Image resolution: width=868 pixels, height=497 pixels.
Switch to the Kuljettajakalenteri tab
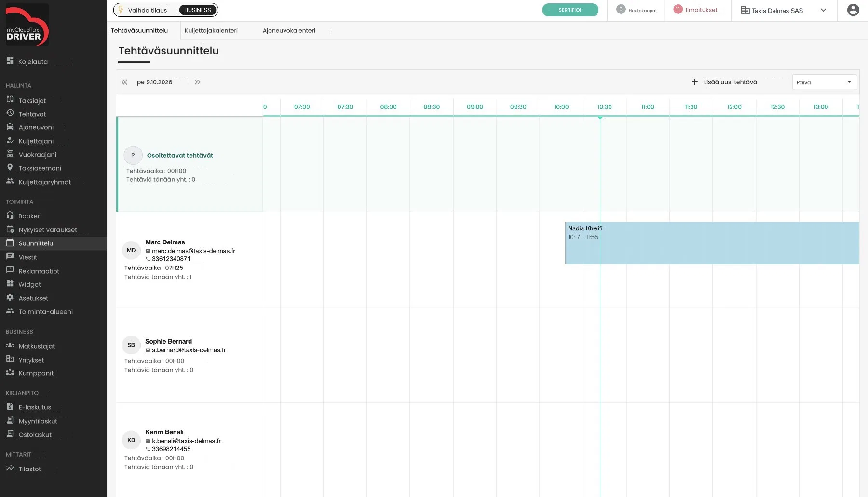click(x=211, y=30)
